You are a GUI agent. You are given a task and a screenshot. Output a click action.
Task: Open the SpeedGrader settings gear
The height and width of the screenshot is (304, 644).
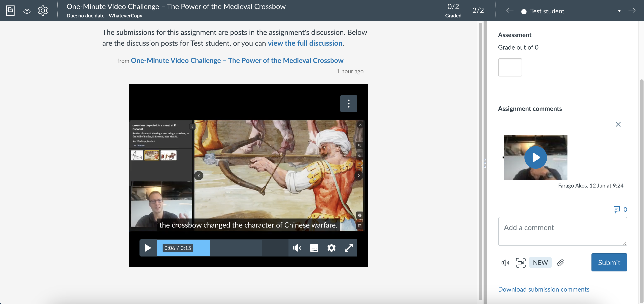click(43, 10)
